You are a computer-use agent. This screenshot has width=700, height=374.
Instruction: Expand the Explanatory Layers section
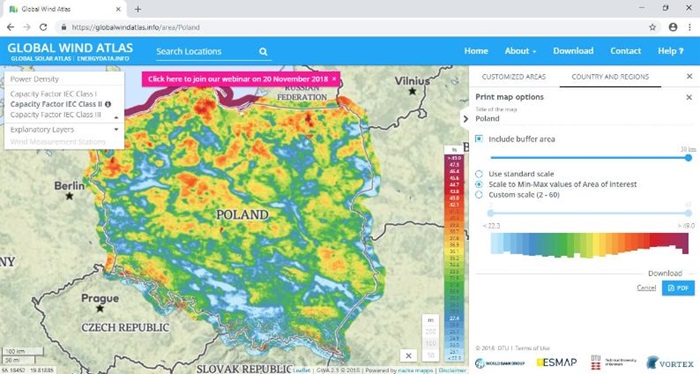[63, 129]
